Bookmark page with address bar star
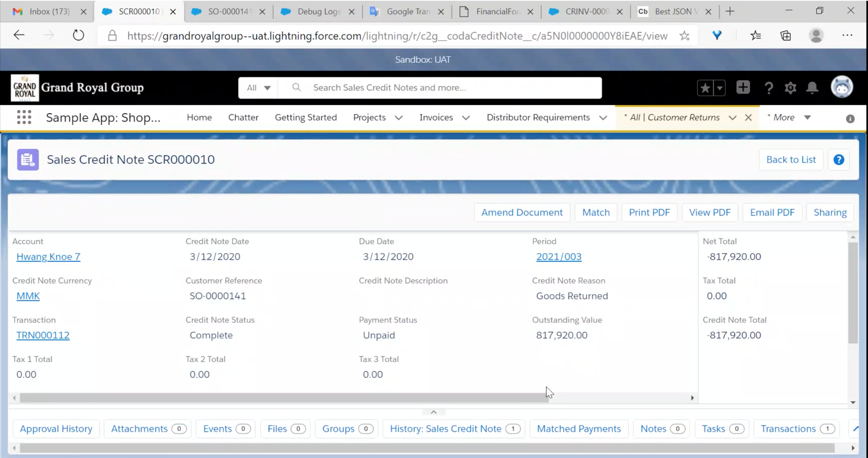Screen dimensions: 868x458 [684, 36]
